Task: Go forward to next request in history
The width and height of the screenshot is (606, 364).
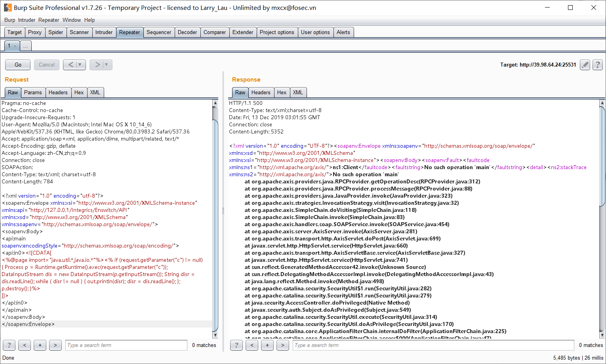Action: click(97, 65)
